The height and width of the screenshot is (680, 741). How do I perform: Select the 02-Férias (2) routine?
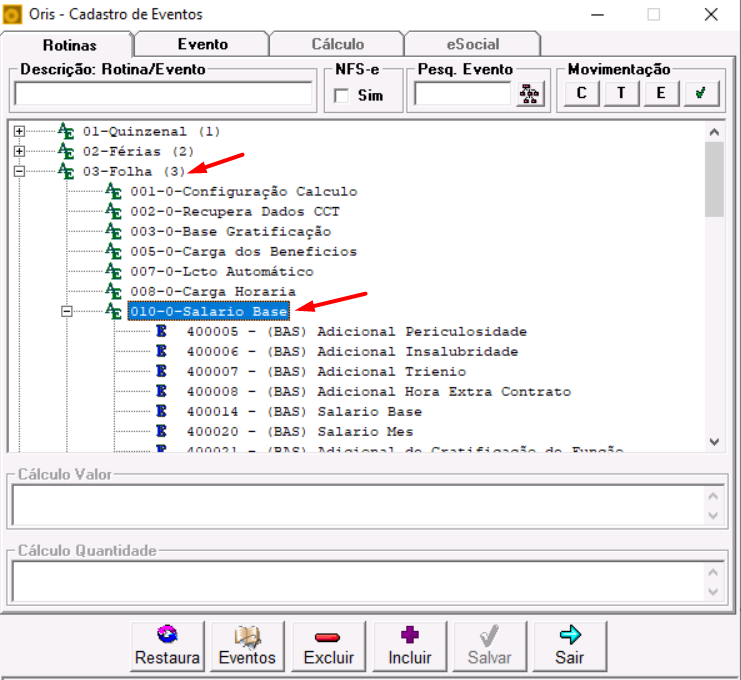tap(138, 151)
